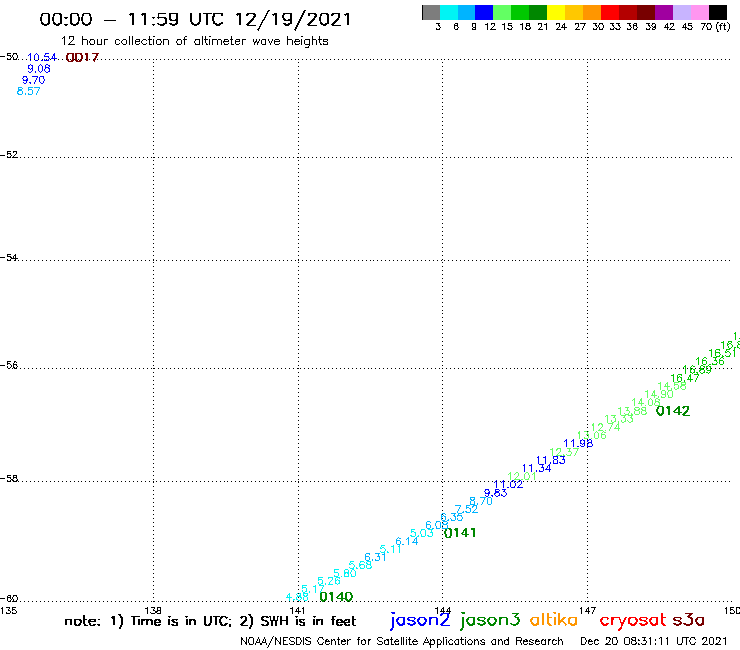Click the 135 longitude axis label

pos(8,610)
